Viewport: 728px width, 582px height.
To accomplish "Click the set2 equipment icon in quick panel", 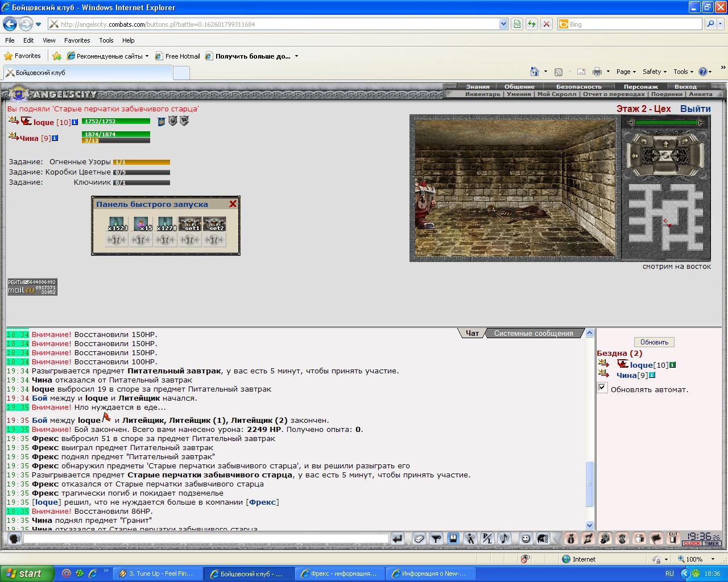I will coord(214,223).
